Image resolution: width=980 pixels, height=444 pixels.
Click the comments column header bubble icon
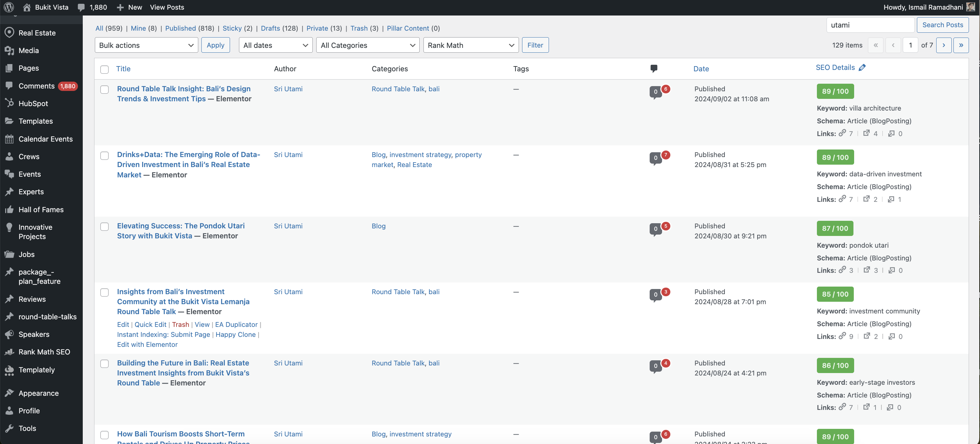(x=654, y=69)
